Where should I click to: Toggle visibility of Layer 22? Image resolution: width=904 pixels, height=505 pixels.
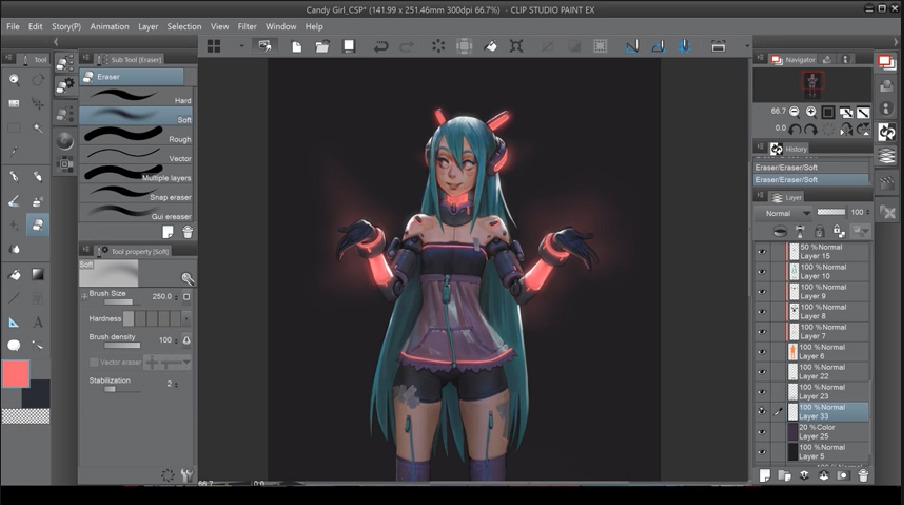[x=762, y=372]
